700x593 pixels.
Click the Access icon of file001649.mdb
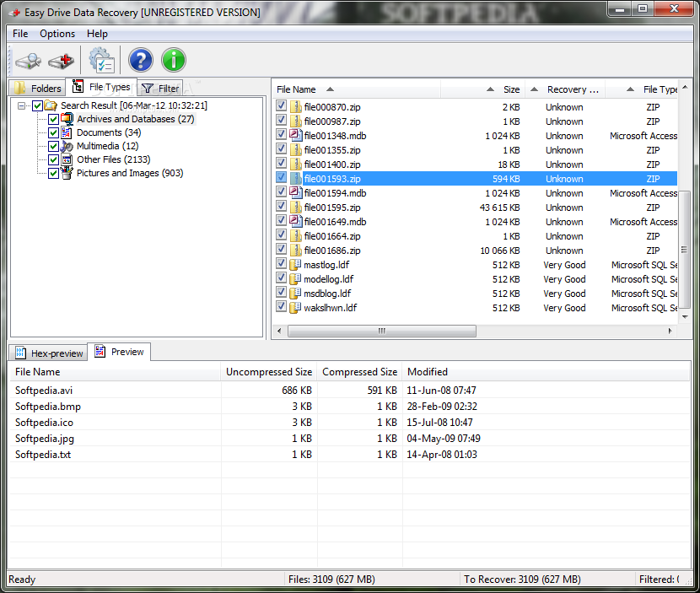point(295,222)
